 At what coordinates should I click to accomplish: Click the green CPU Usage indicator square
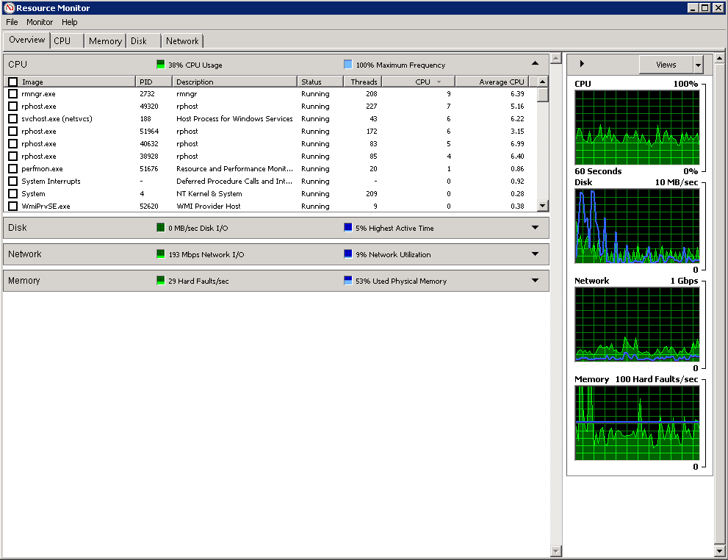coord(161,65)
